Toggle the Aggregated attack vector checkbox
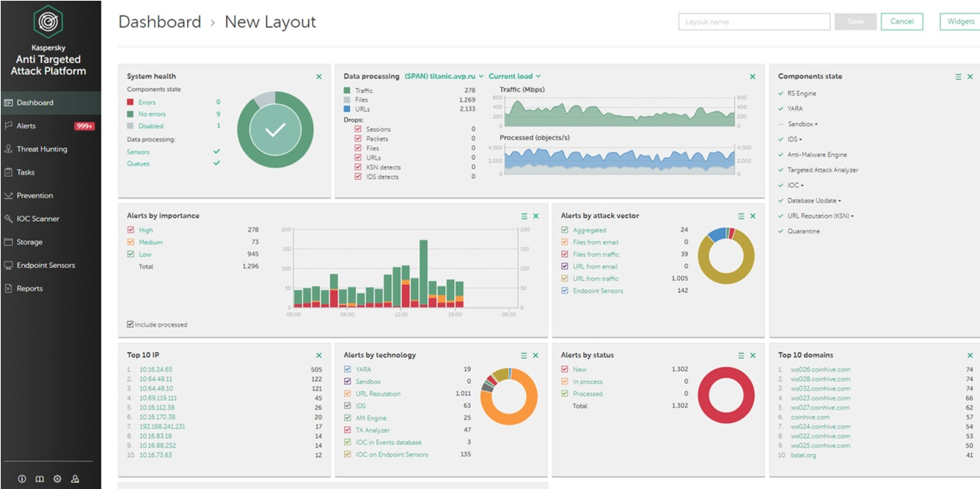The height and width of the screenshot is (489, 980). point(565,230)
